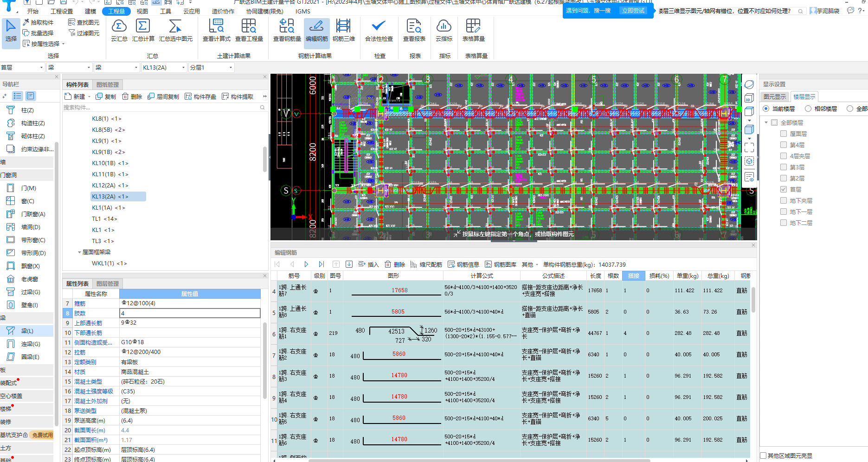The image size is (868, 462).
Task: Open the KL13(2A) component dropdown
Action: point(164,68)
